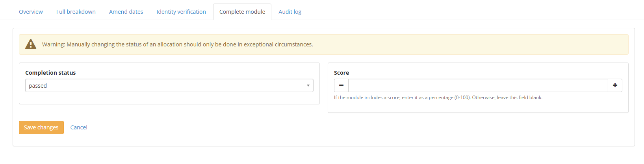
Task: View the Audit log tab
Action: [x=290, y=12]
